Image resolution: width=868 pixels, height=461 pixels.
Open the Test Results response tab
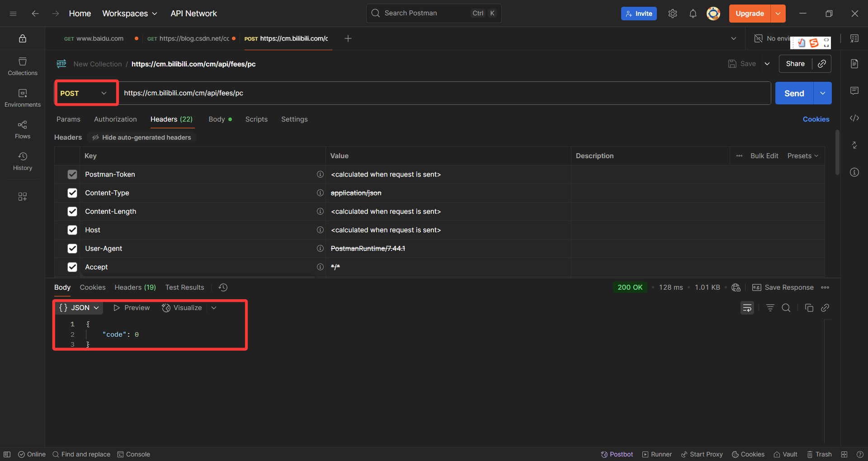184,287
